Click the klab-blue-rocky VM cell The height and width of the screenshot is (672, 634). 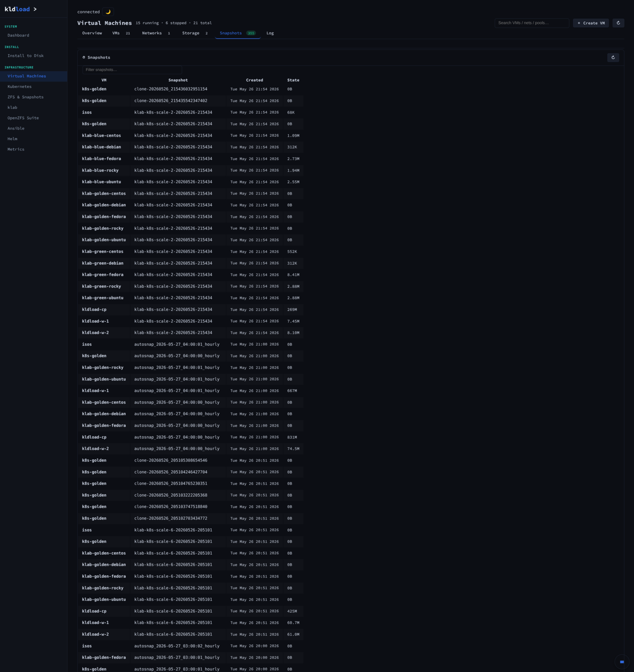100,170
